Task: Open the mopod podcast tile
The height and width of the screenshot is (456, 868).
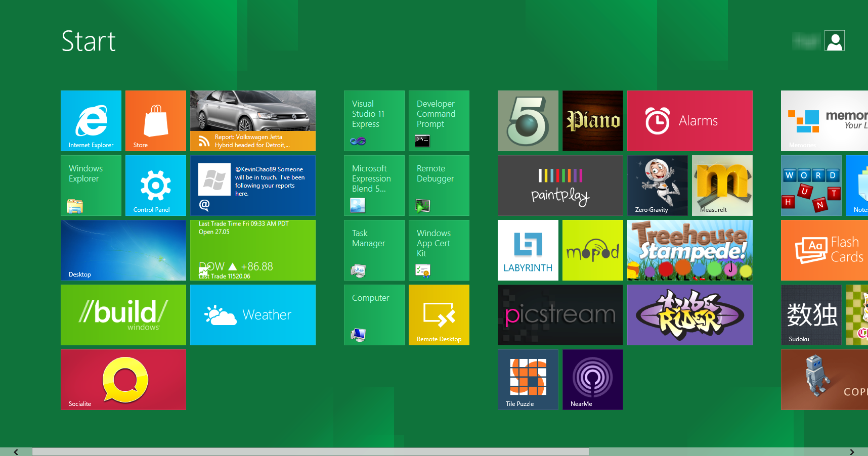Action: (593, 250)
